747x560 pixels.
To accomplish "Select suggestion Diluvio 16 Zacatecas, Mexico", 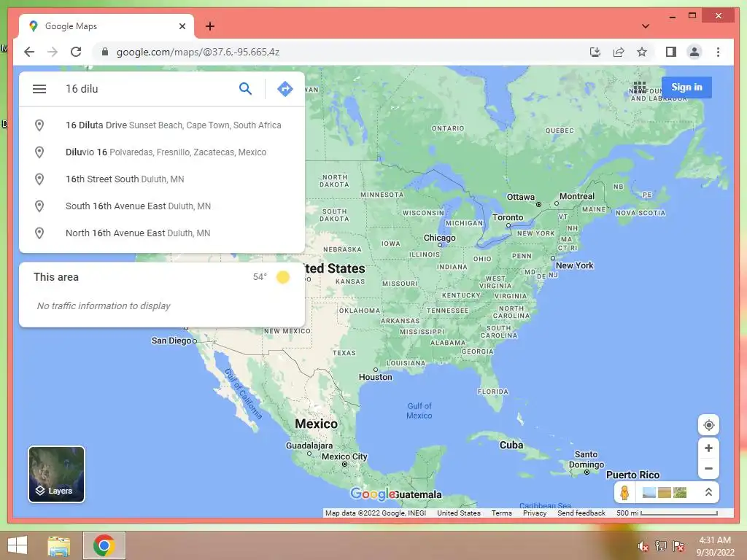I will tap(162, 152).
